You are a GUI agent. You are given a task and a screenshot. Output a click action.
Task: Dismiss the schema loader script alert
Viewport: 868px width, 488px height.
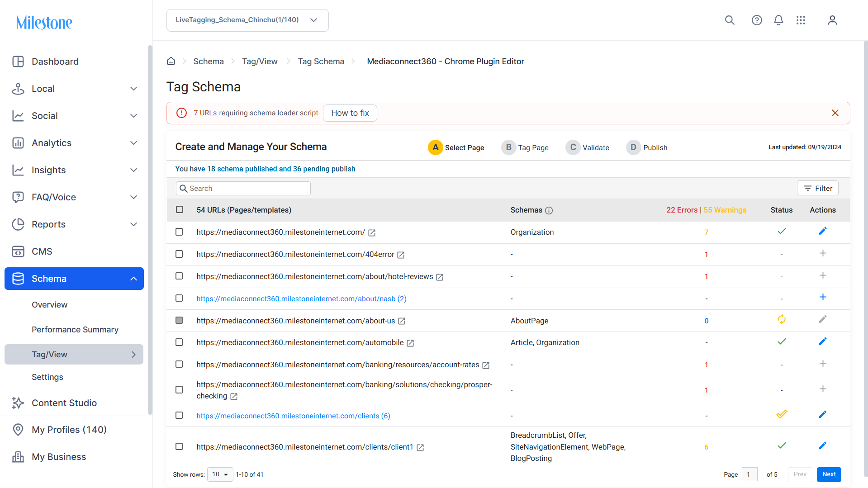tap(835, 113)
